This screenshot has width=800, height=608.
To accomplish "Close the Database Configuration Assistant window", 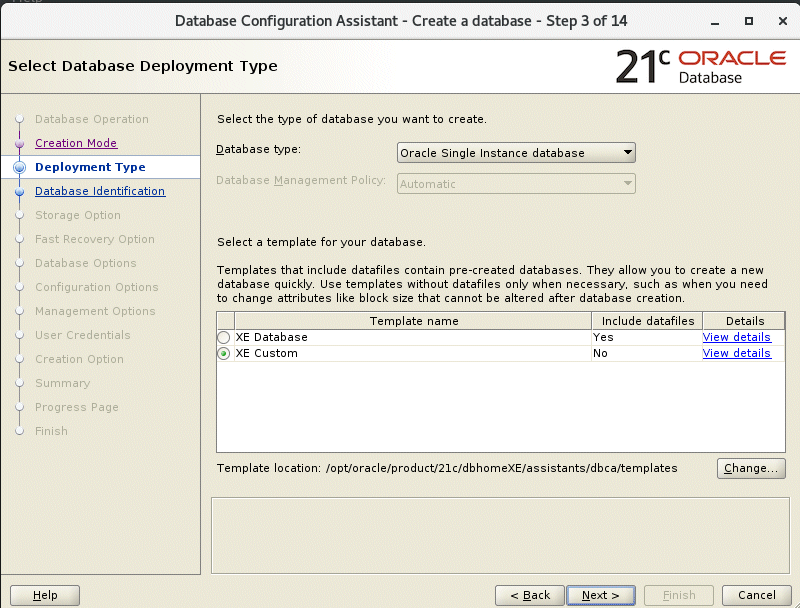I will [x=783, y=21].
